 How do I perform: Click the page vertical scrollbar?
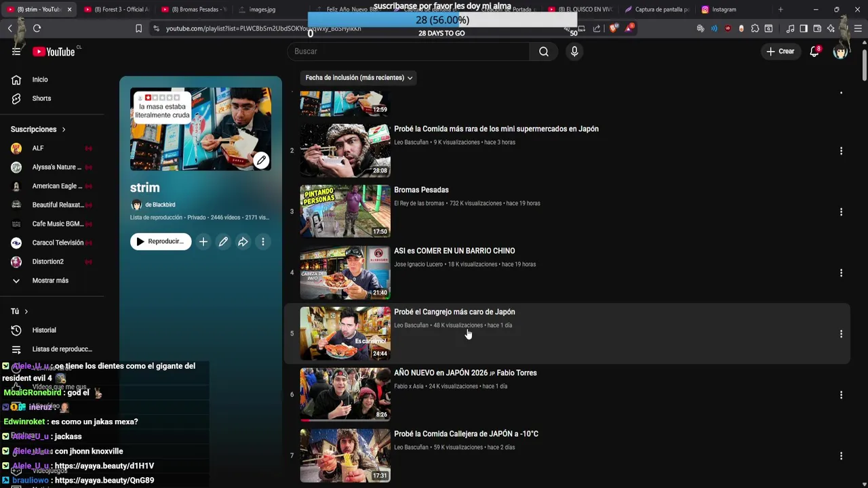(865, 65)
